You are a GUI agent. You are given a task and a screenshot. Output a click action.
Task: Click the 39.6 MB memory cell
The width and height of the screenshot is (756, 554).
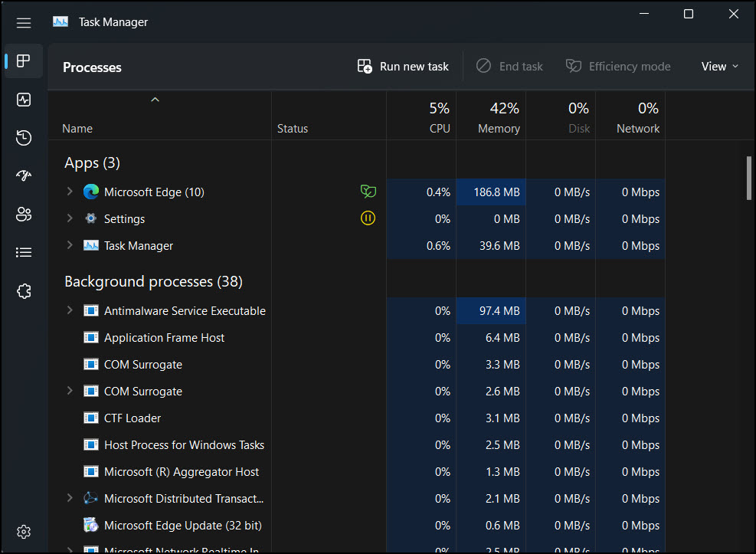(491, 246)
